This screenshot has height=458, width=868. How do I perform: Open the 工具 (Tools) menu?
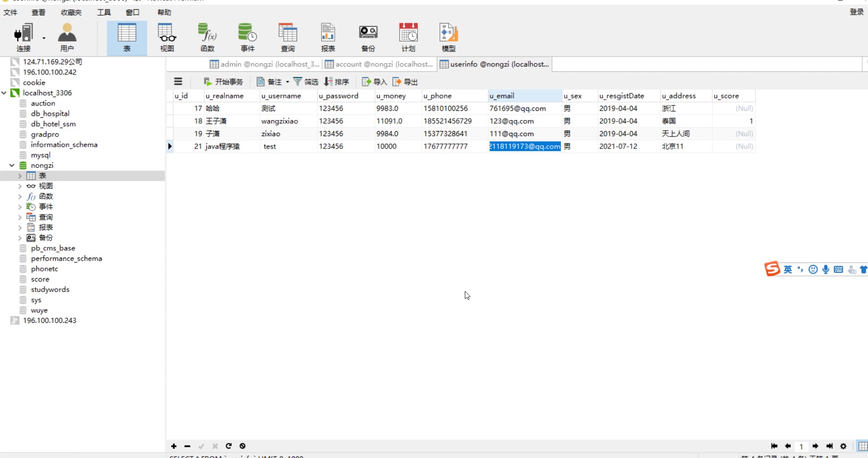pos(104,12)
